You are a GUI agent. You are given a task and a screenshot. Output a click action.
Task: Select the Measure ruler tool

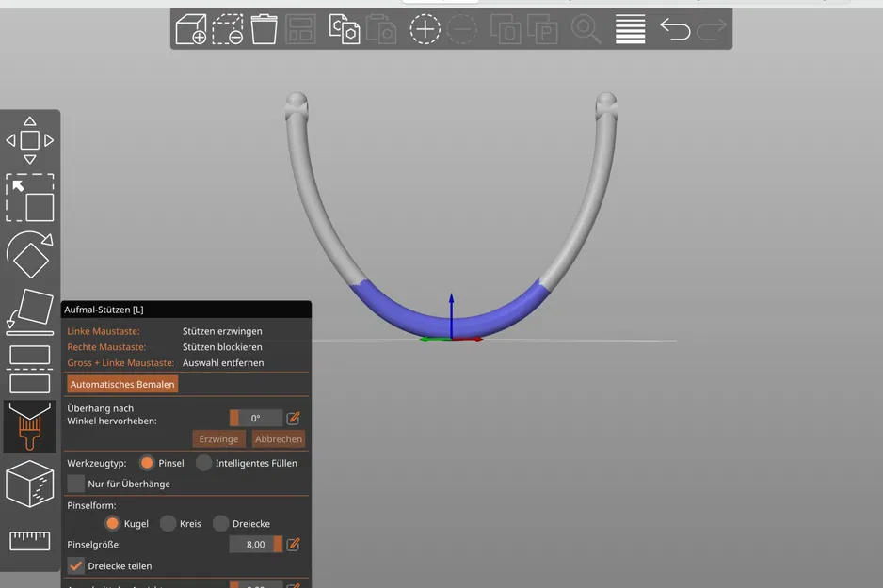(x=30, y=541)
